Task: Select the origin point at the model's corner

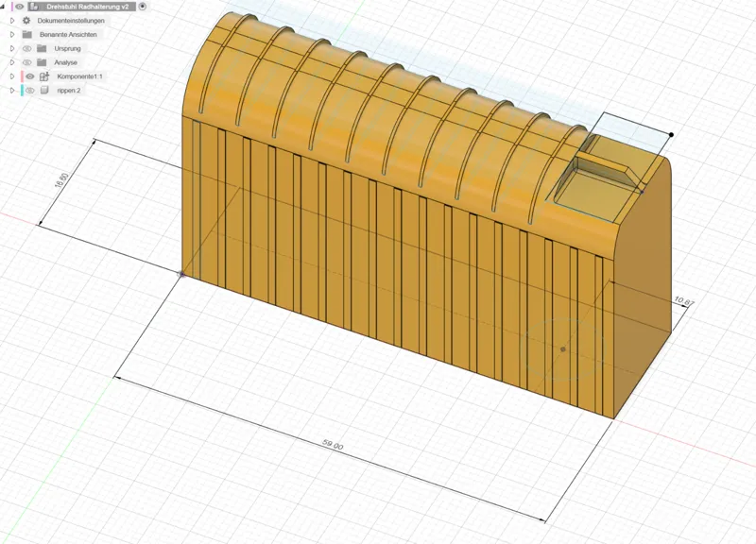Action: (181, 274)
